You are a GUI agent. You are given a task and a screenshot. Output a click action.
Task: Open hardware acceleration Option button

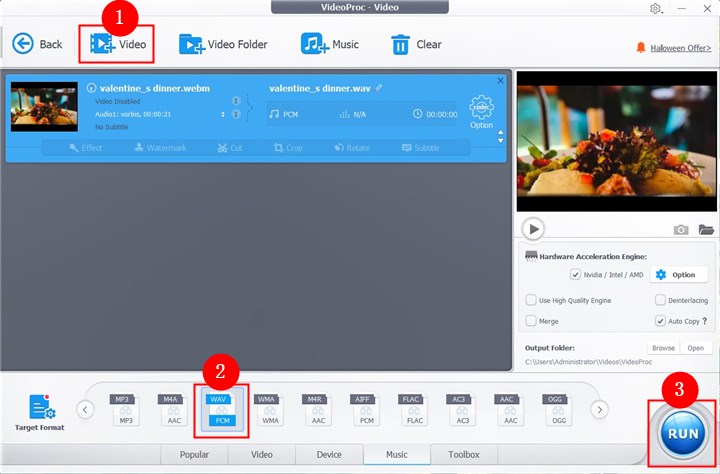tap(679, 275)
